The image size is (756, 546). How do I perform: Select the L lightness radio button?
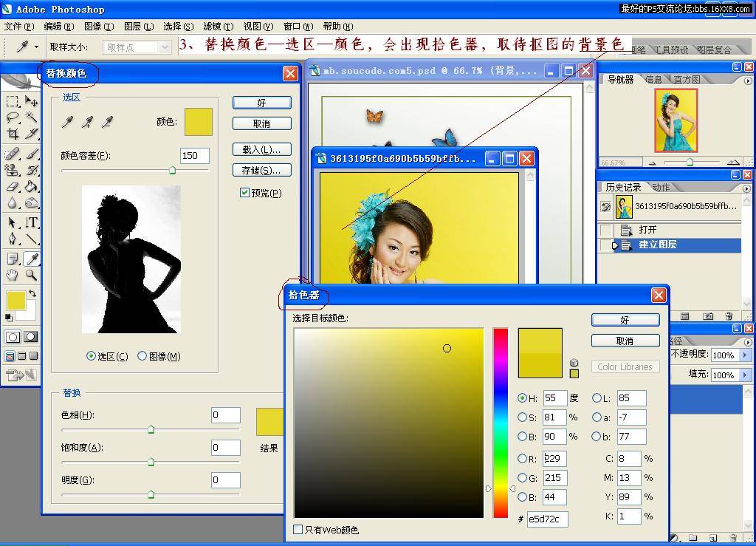click(597, 398)
